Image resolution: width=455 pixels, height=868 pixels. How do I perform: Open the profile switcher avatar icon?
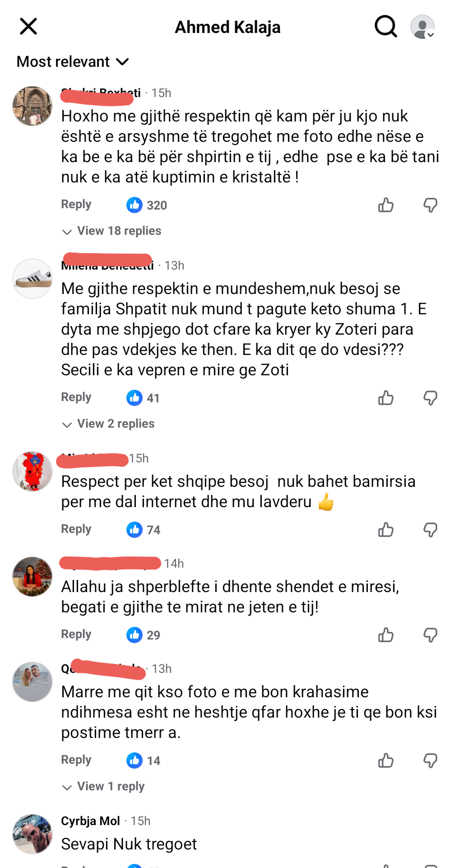point(422,27)
